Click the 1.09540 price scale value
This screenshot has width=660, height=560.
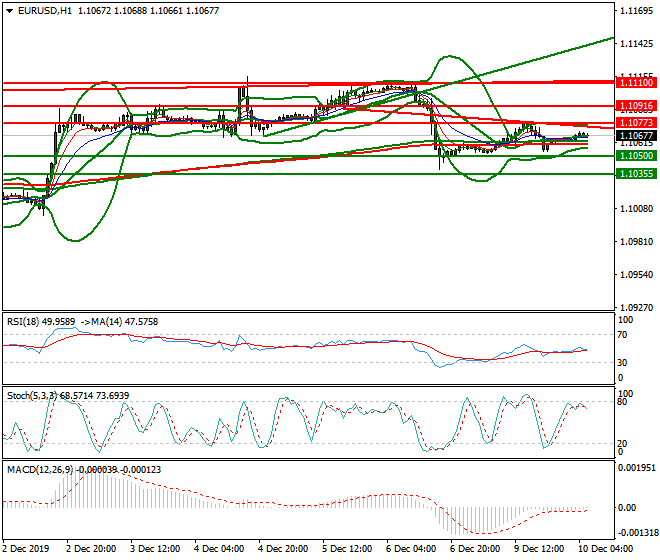[636, 275]
